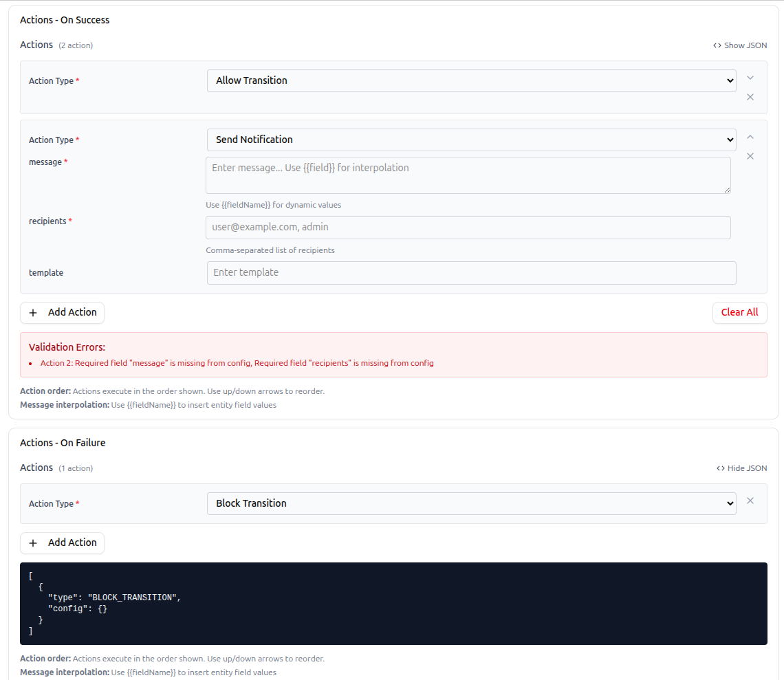This screenshot has height=680, width=784.
Task: Click the code icon next to Hide JSON
Action: [719, 468]
